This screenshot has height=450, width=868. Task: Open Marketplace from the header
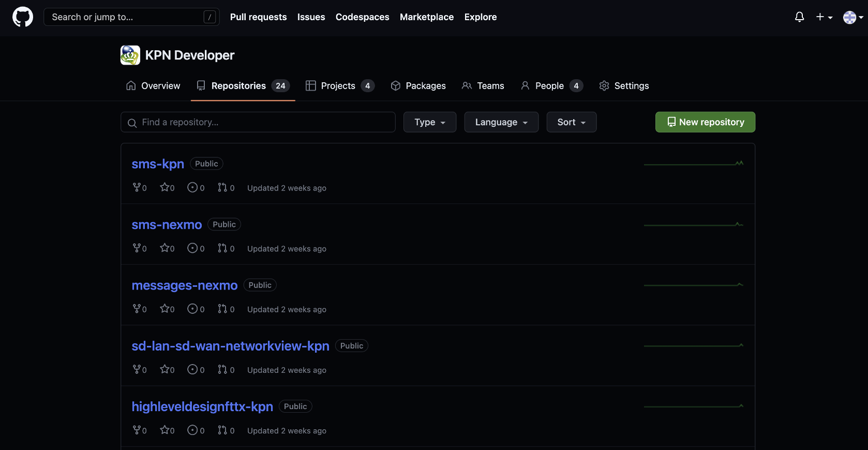[x=427, y=17]
